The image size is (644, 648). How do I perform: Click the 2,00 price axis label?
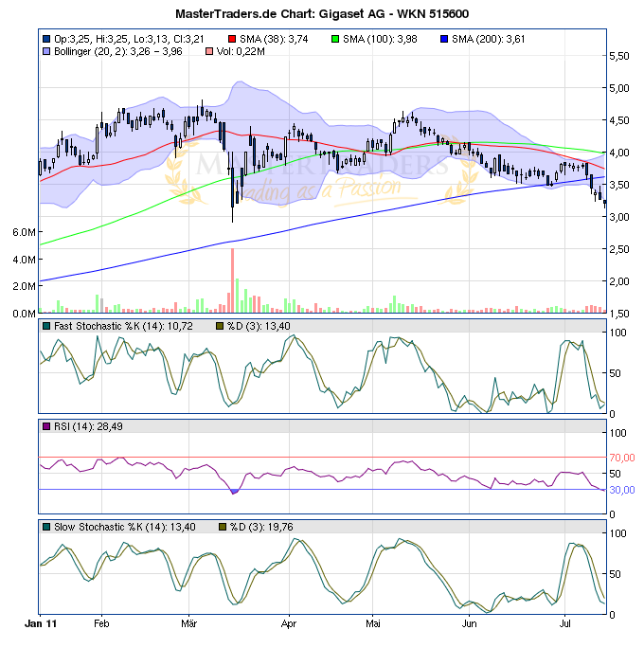pyautogui.click(x=619, y=281)
